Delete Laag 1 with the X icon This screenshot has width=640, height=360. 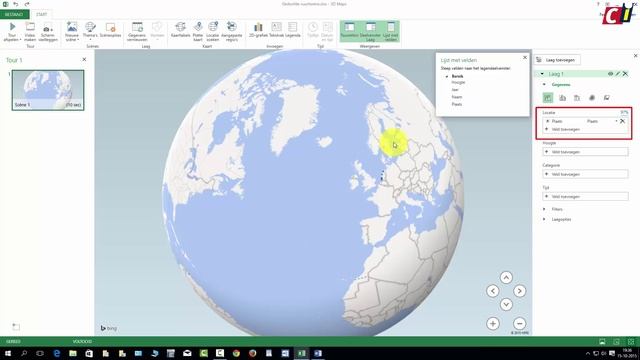tap(625, 74)
